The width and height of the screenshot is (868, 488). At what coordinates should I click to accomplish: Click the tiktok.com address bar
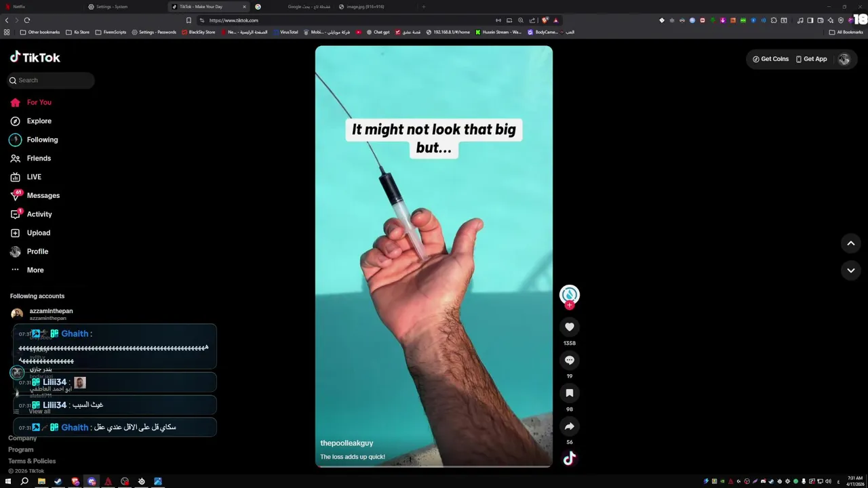pos(346,20)
